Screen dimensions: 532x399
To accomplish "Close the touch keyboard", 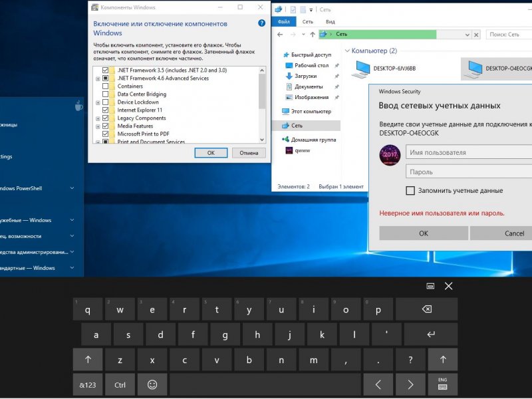I will pyautogui.click(x=448, y=286).
